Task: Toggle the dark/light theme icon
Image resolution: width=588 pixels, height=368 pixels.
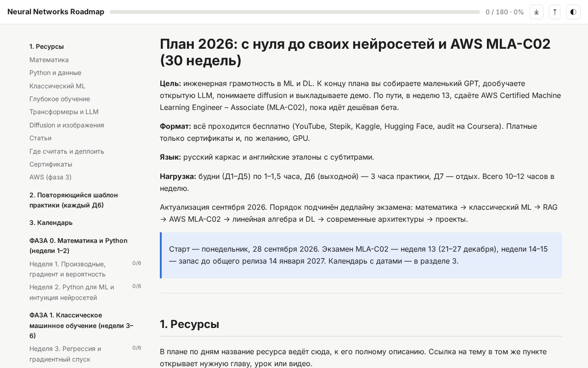Action: 573,12
